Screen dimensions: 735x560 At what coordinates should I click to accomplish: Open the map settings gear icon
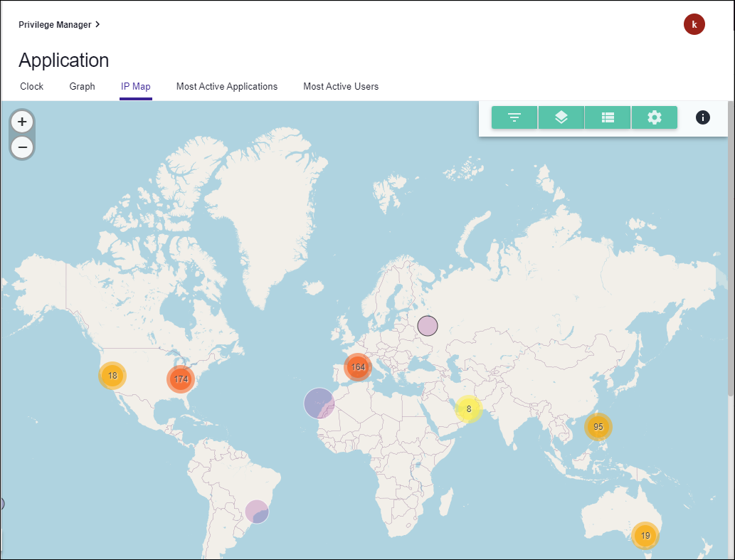click(x=654, y=117)
